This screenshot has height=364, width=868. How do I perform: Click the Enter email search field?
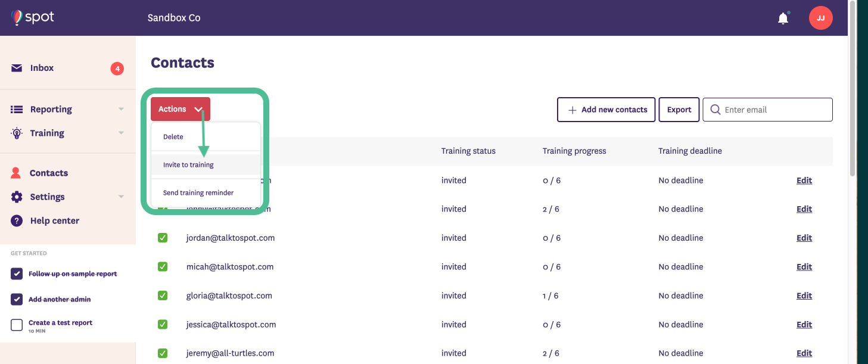click(774, 110)
